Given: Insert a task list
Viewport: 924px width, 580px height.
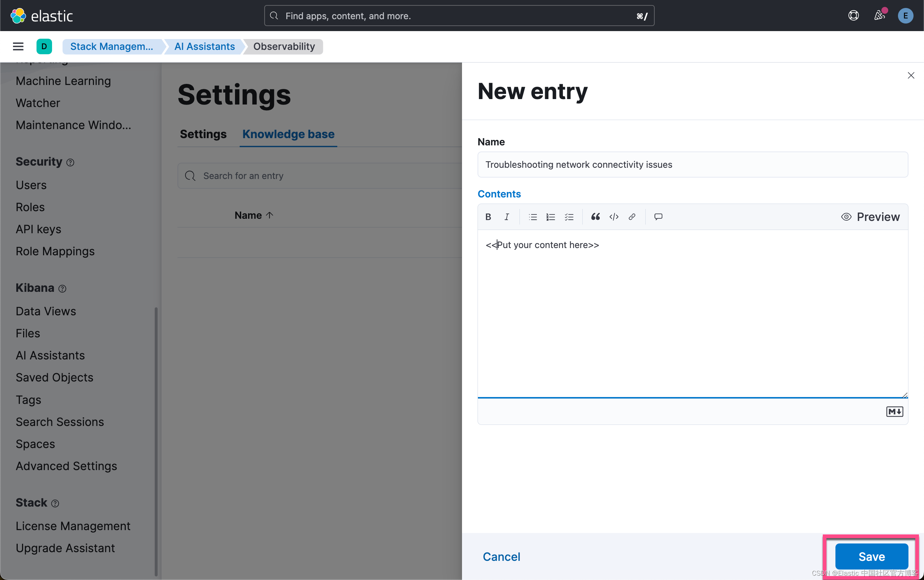Looking at the screenshot, I should coord(569,217).
